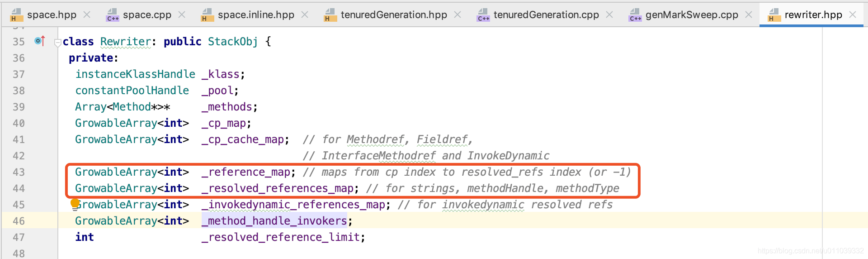Close the genMarkSweep.cpp tab
The height and width of the screenshot is (259, 868).
tap(749, 15)
